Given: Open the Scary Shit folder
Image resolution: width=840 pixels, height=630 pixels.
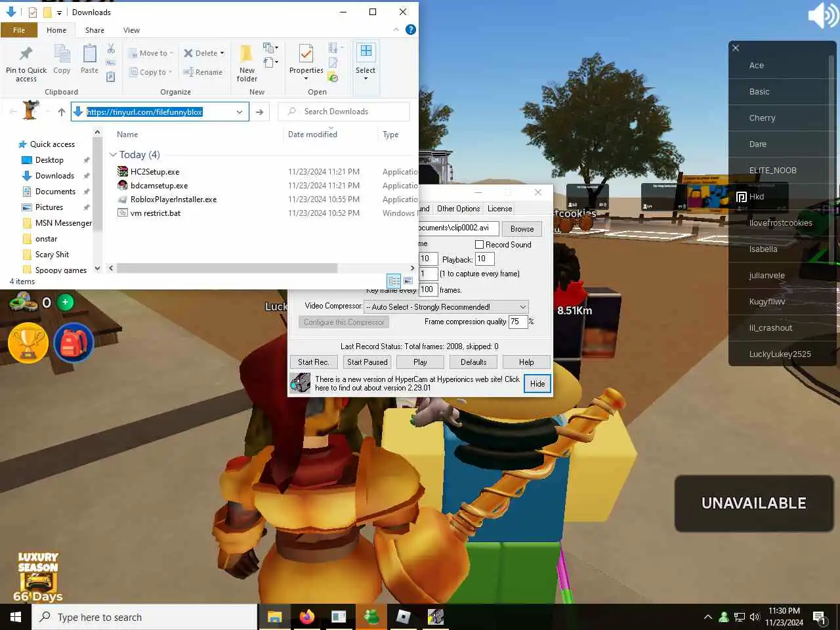Looking at the screenshot, I should (x=52, y=255).
